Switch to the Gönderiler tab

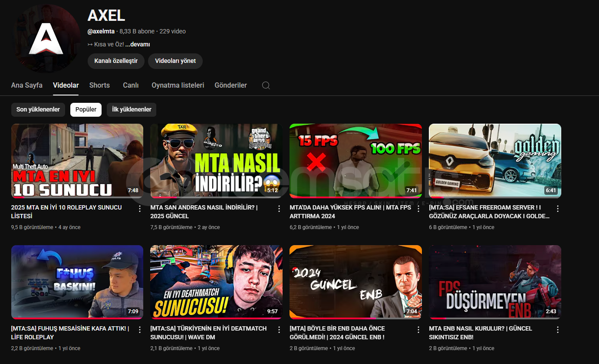point(230,85)
